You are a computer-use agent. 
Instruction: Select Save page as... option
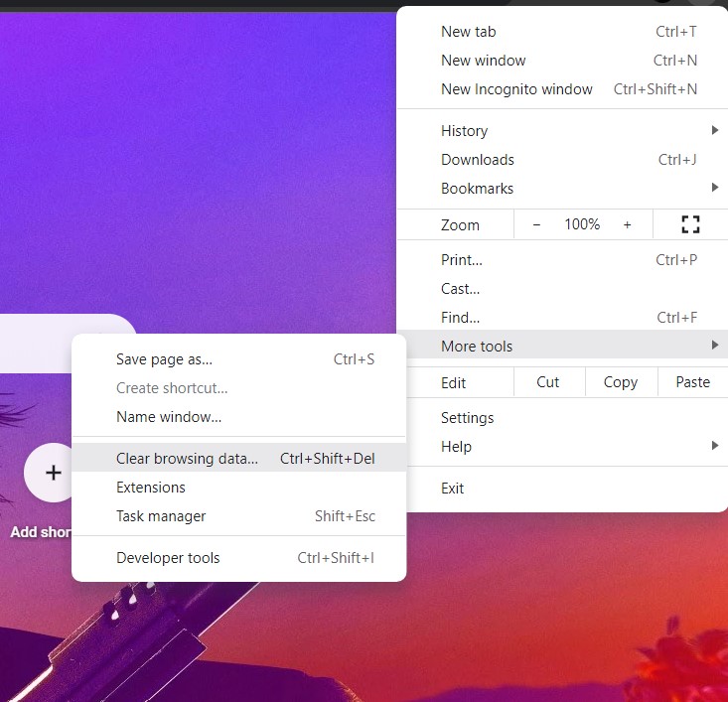(239, 359)
